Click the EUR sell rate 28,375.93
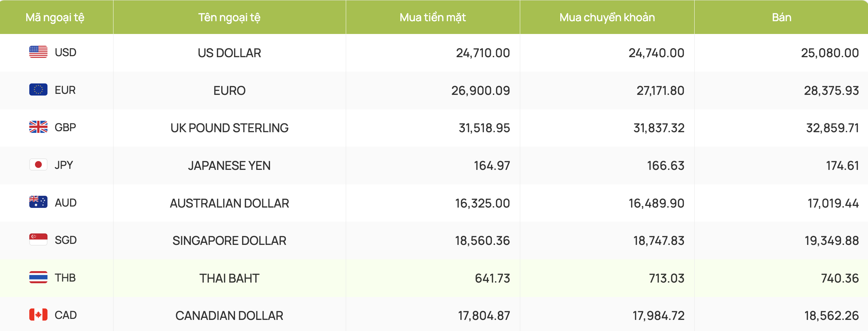The width and height of the screenshot is (868, 331). point(831,90)
